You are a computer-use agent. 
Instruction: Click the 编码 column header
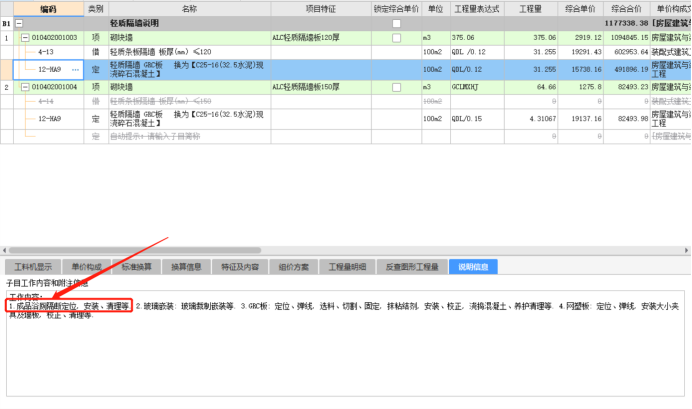(x=49, y=9)
